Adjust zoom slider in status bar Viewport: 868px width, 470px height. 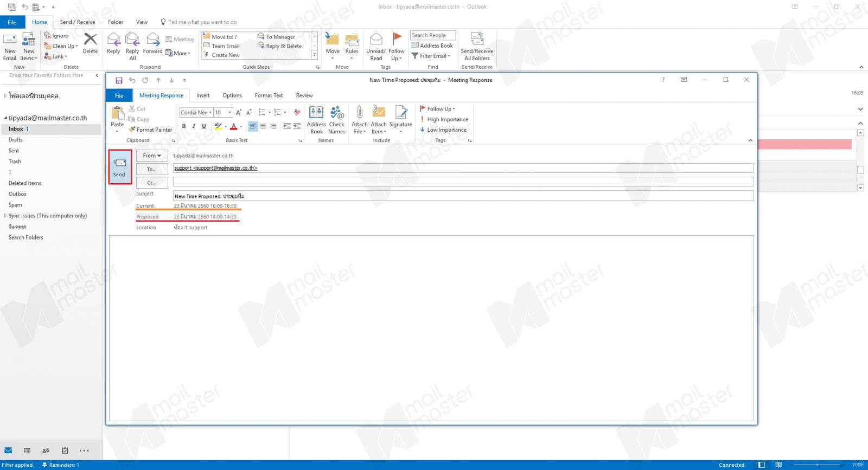[817, 465]
